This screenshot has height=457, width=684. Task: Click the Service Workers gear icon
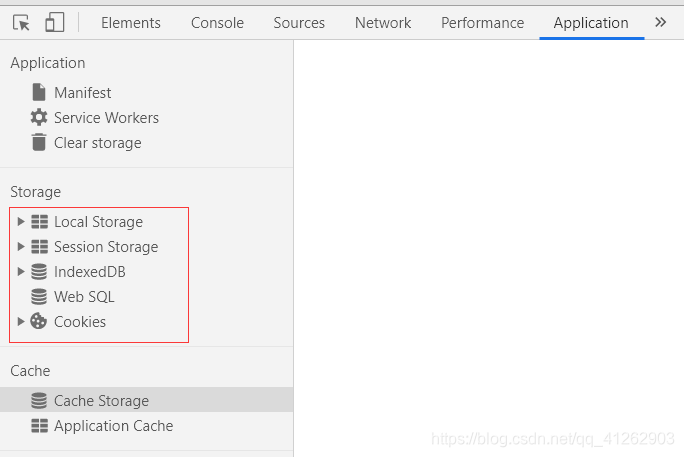pos(39,117)
